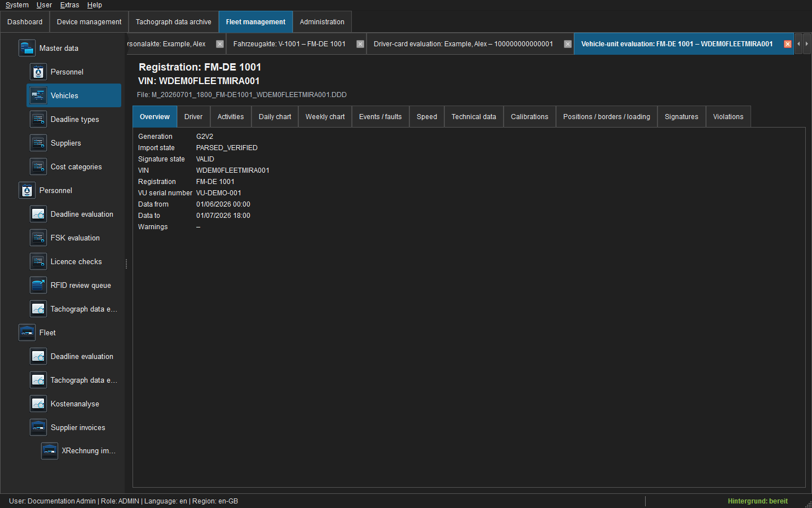Close the Fahrzeugakte V-1001 tab
Screen dimensions: 812x508
tap(360, 44)
